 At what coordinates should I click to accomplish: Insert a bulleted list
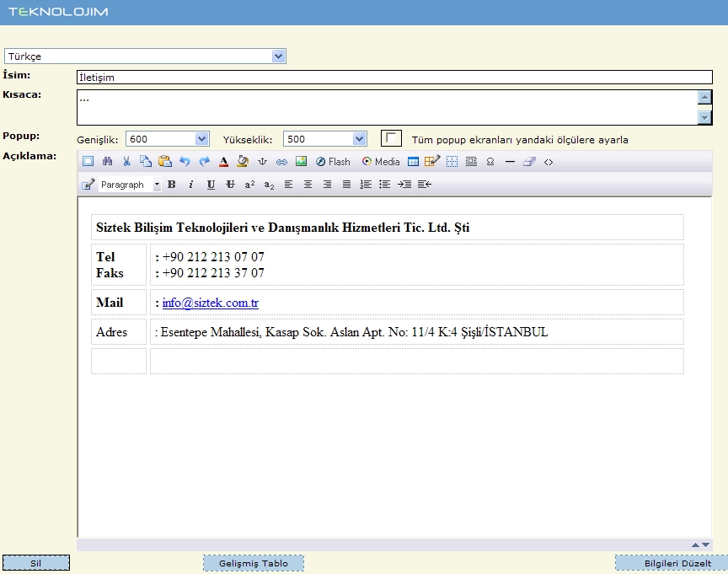(384, 185)
